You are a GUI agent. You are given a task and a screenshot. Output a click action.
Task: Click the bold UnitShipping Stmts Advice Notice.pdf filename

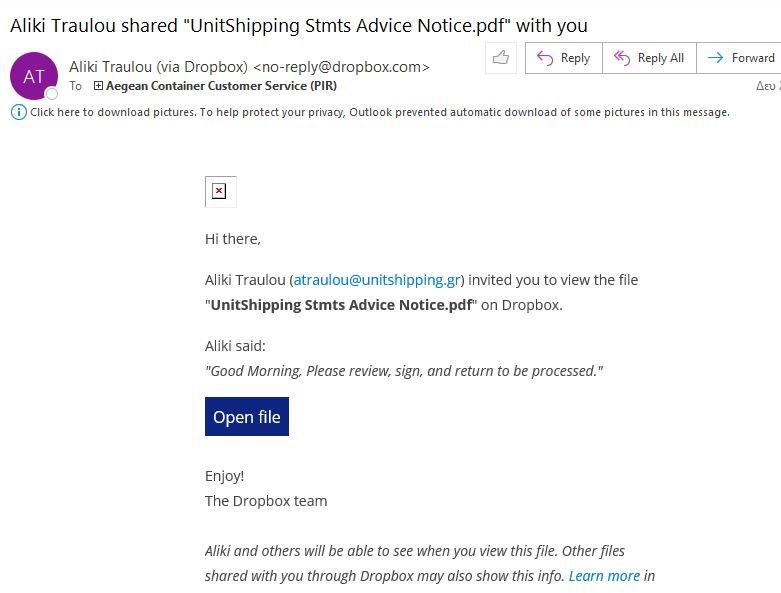pos(341,305)
